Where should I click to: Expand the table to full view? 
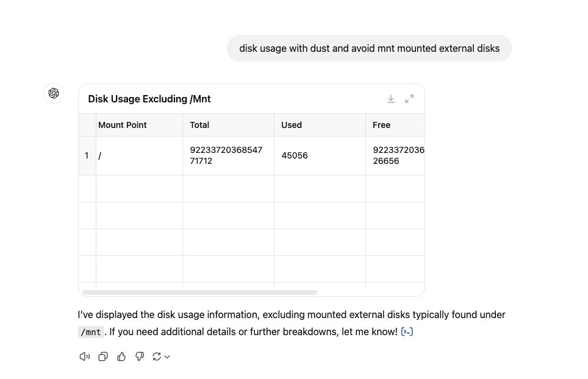tap(409, 99)
